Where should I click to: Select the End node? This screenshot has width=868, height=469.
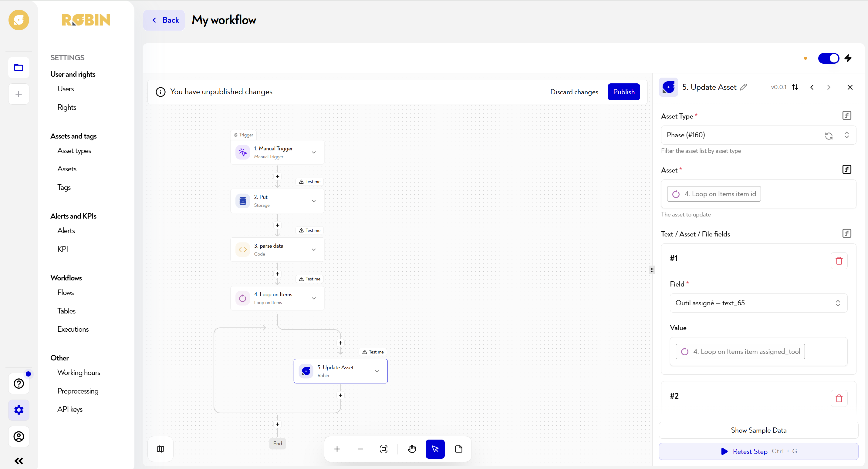277,444
